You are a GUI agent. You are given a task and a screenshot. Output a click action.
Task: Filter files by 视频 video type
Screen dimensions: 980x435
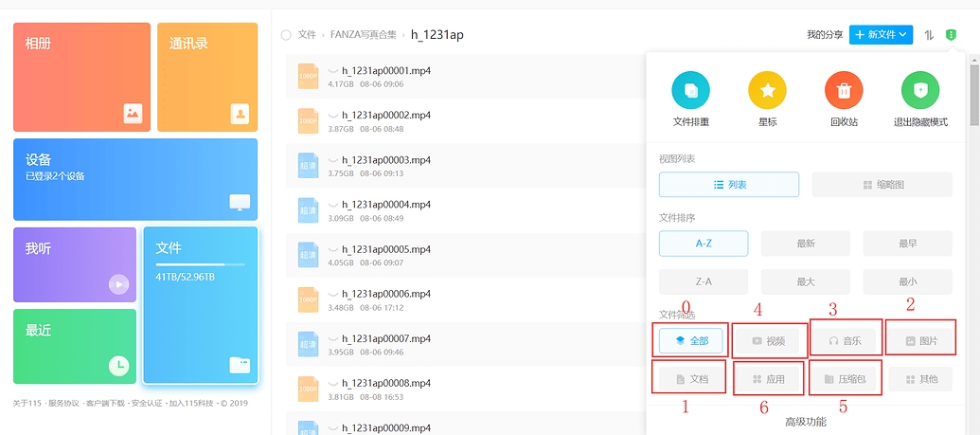point(768,340)
